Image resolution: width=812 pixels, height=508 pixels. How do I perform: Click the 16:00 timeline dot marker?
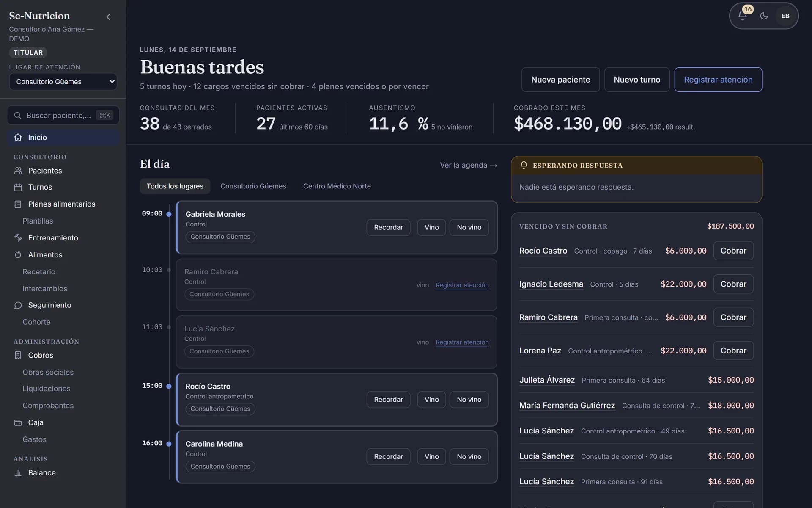169,444
